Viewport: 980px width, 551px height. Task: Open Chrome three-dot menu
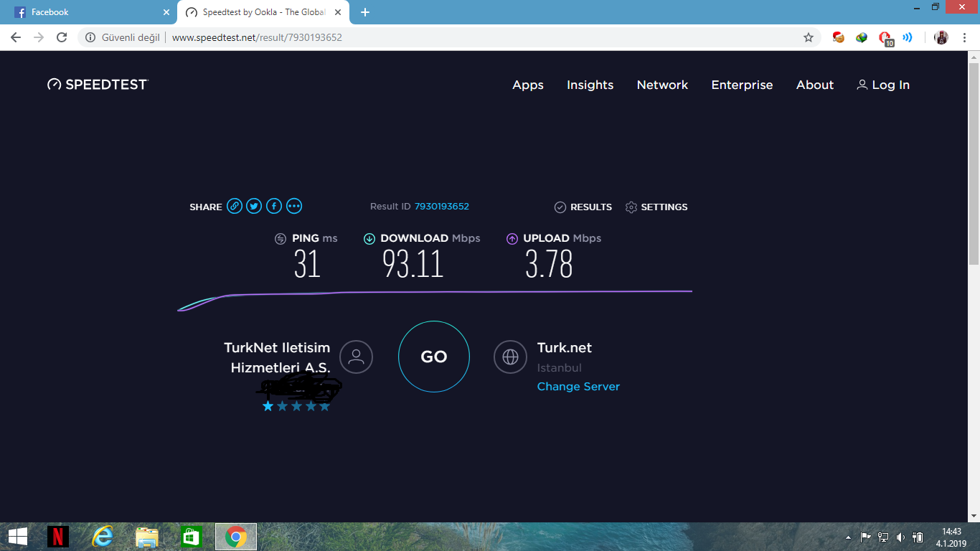point(965,37)
